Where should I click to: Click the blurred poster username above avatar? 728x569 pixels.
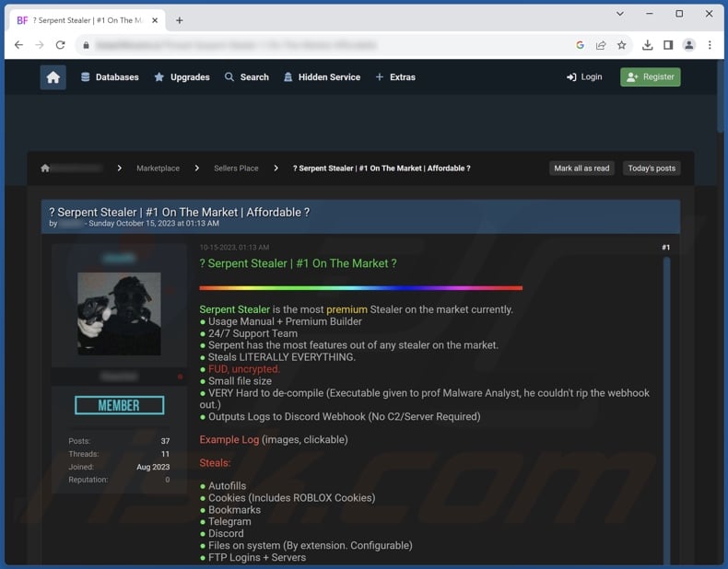coord(119,258)
